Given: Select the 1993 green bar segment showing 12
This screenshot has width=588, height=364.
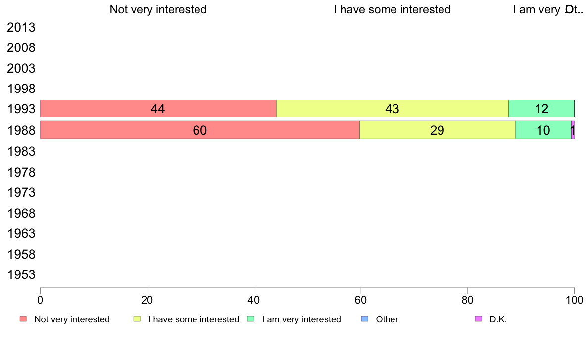Looking at the screenshot, I should click(x=541, y=109).
